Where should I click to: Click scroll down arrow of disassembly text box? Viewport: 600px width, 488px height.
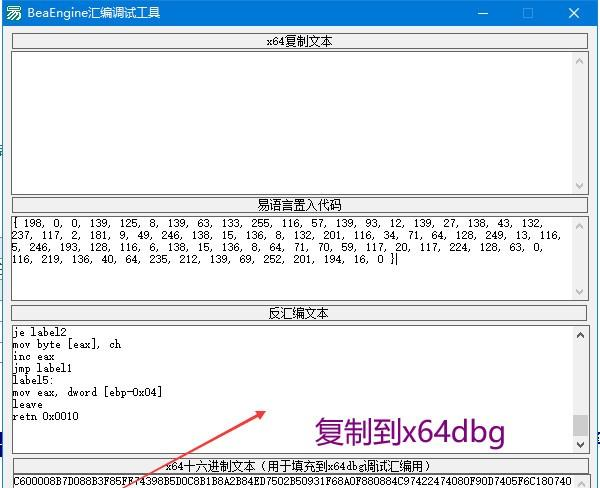click(580, 444)
